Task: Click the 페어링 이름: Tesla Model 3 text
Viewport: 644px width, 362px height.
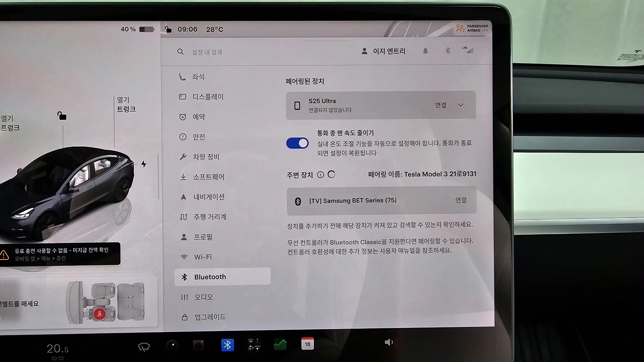Action: pyautogui.click(x=422, y=174)
